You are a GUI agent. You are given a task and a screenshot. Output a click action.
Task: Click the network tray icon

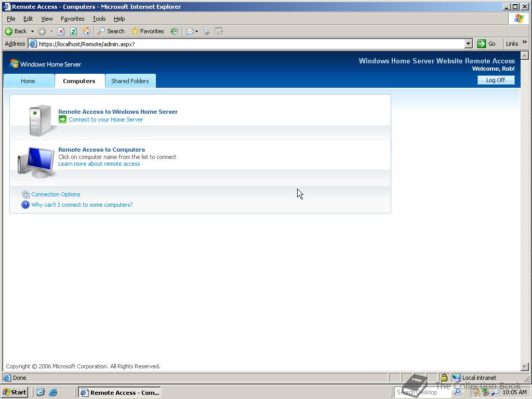click(486, 392)
